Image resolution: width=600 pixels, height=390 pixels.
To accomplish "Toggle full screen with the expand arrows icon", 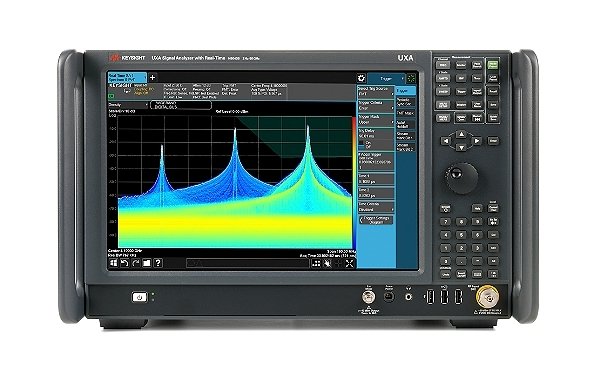I will click(x=349, y=264).
